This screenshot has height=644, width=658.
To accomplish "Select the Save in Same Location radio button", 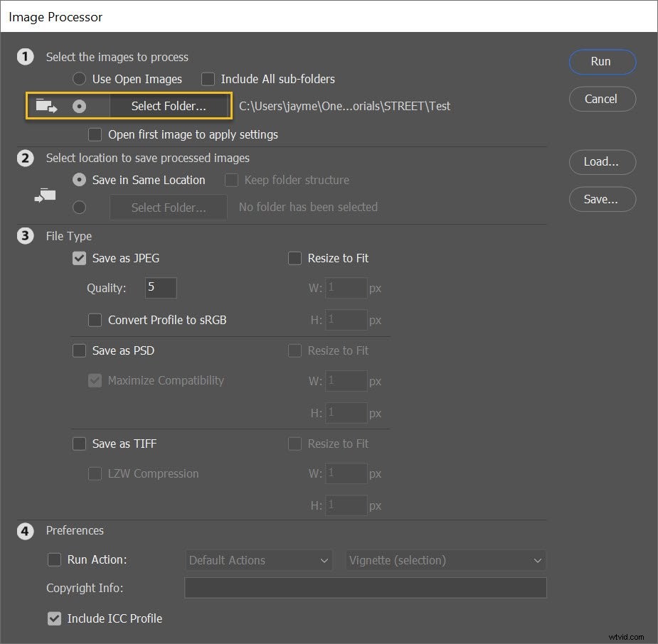I will (79, 180).
